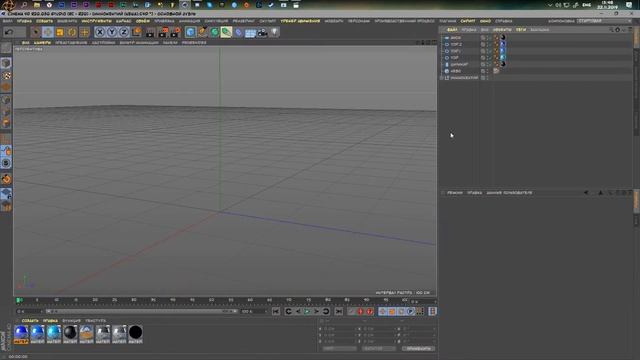Toggle the Y axis lock
This screenshot has width=640, height=360.
coord(112,32)
